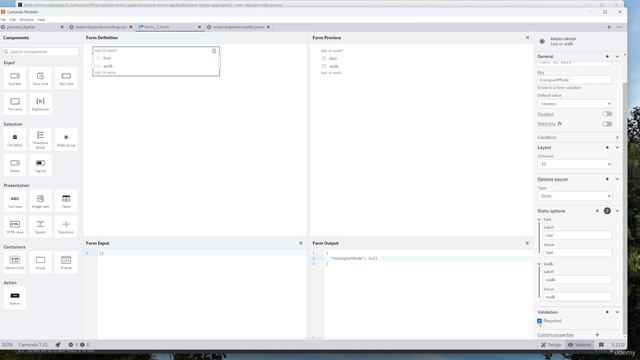640x360 pixels.
Task: Pick the Image view component
Action: (x=40, y=201)
